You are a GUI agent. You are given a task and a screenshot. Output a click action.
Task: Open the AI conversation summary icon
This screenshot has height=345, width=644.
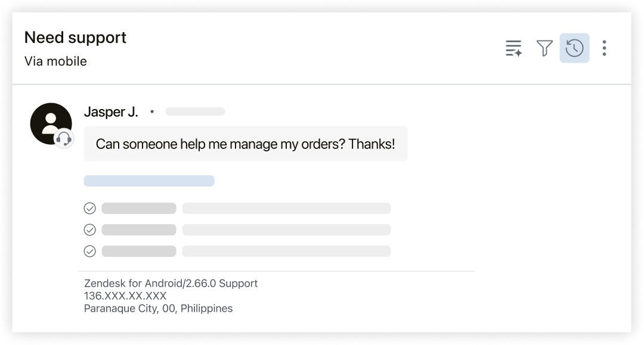pyautogui.click(x=513, y=48)
